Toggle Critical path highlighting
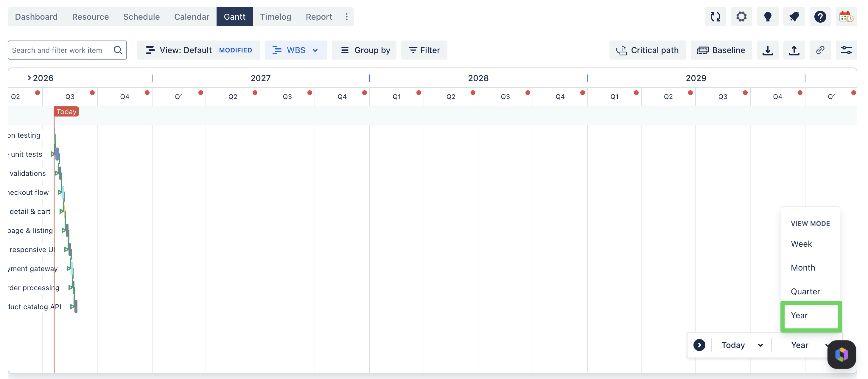This screenshot has width=868, height=379. pyautogui.click(x=647, y=50)
